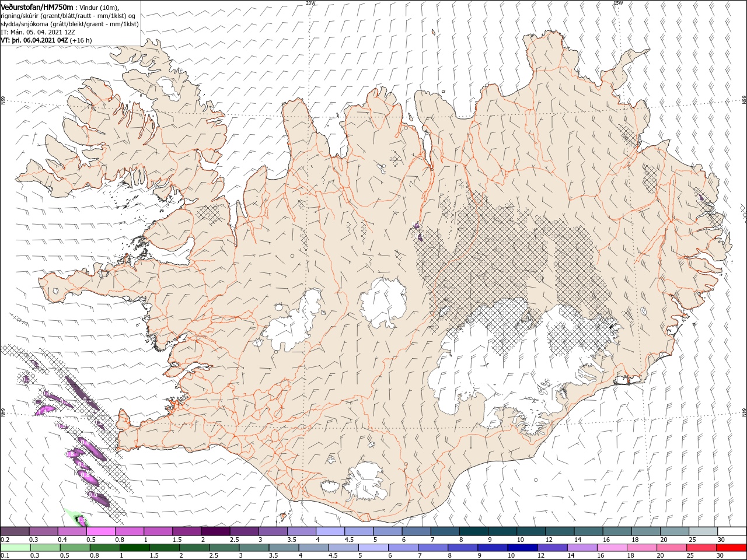Select the rose-pink 20 rain legend swatch
This screenshot has height=560, width=747.
(x=671, y=548)
